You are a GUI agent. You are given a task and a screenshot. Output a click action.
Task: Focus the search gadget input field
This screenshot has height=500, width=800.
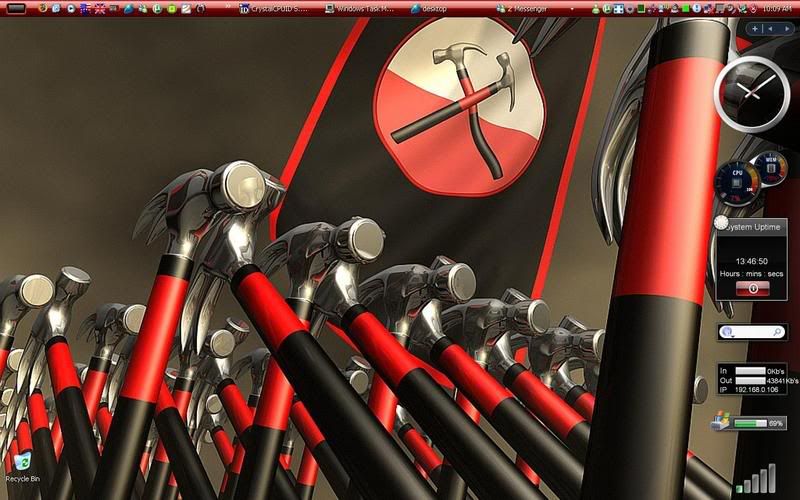(753, 332)
